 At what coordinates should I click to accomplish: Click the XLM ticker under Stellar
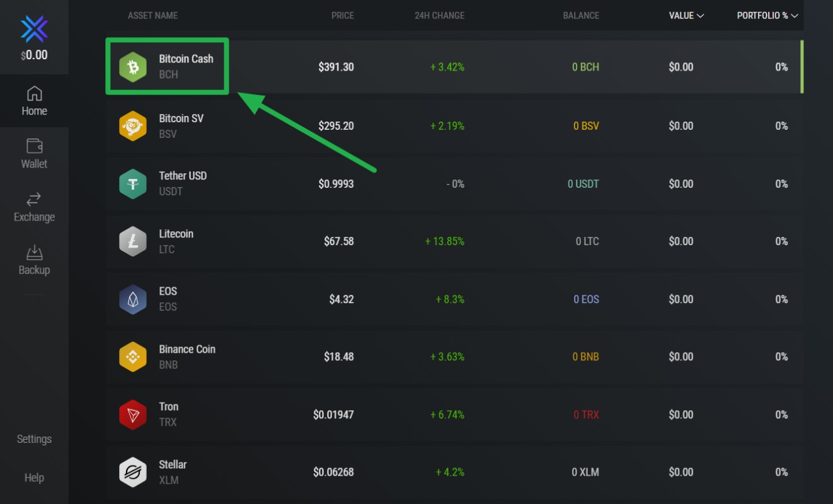169,480
